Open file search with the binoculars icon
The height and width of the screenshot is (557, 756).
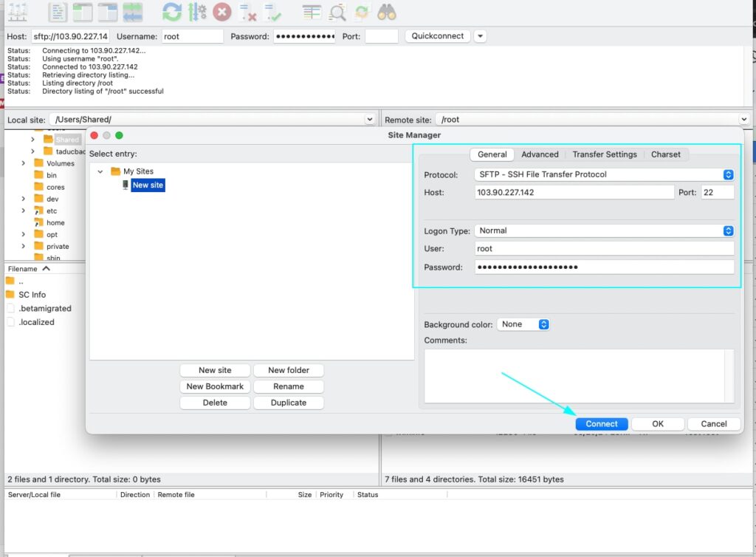click(x=386, y=12)
